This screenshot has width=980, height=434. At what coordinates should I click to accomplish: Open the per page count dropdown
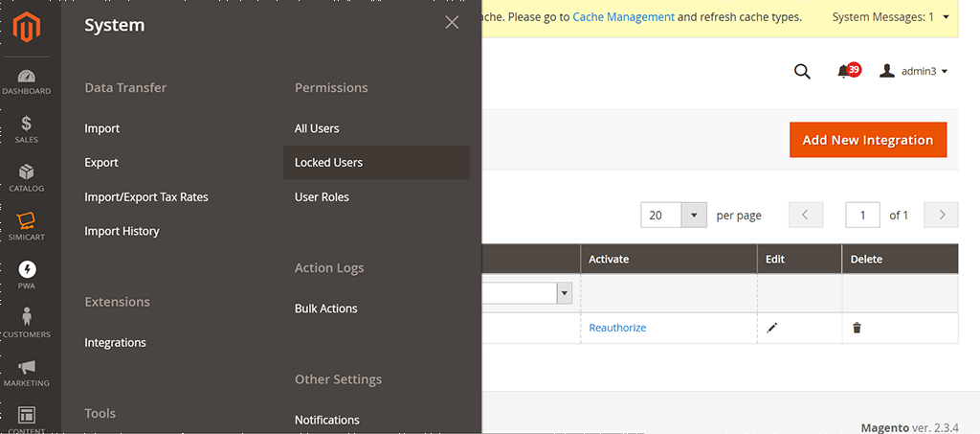click(x=694, y=216)
